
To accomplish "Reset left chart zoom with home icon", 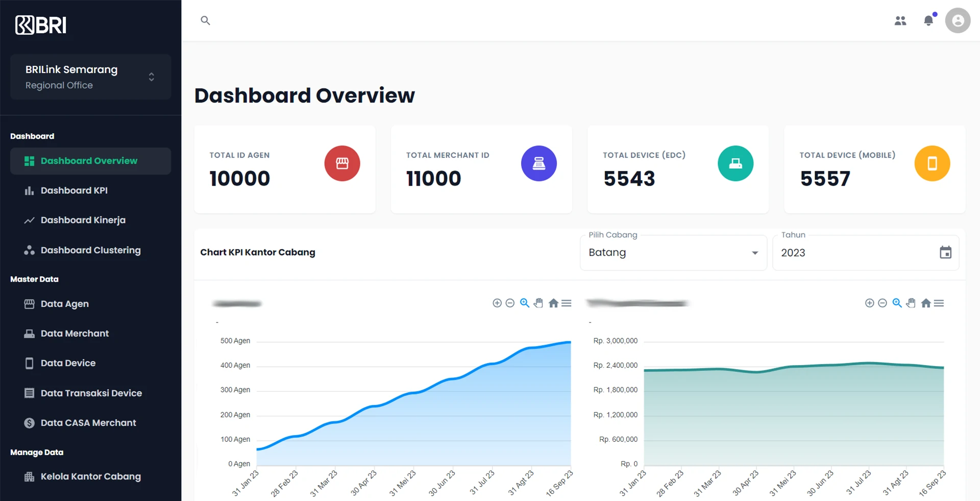I will click(x=553, y=303).
